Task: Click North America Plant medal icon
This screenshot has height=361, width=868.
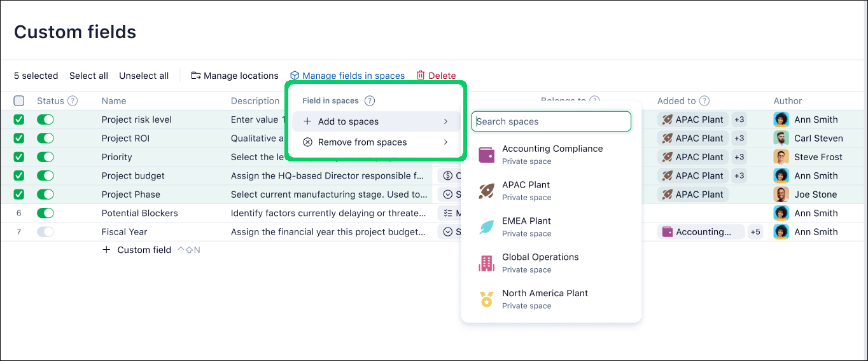Action: pos(486,299)
